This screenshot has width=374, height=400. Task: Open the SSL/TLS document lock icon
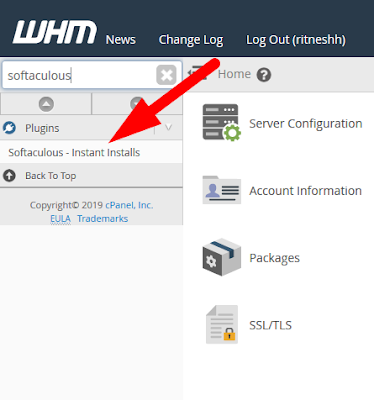coord(222,324)
